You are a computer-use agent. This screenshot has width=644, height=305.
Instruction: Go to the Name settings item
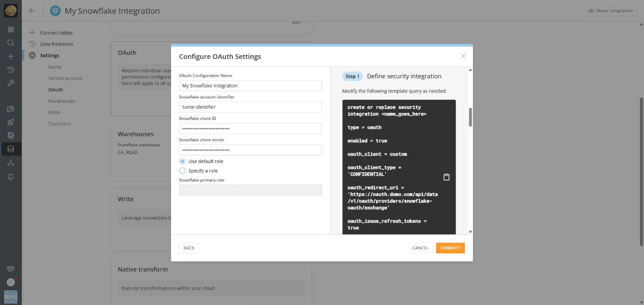pyautogui.click(x=55, y=67)
